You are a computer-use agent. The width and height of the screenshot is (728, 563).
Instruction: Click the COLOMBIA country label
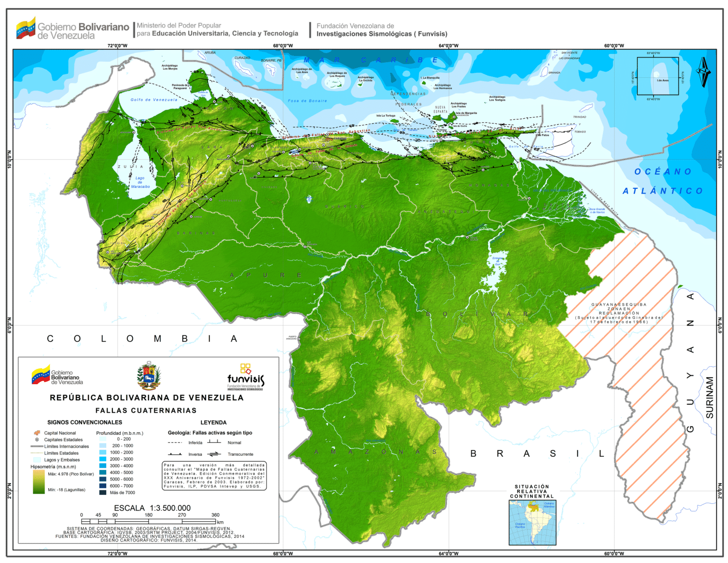[x=142, y=339]
